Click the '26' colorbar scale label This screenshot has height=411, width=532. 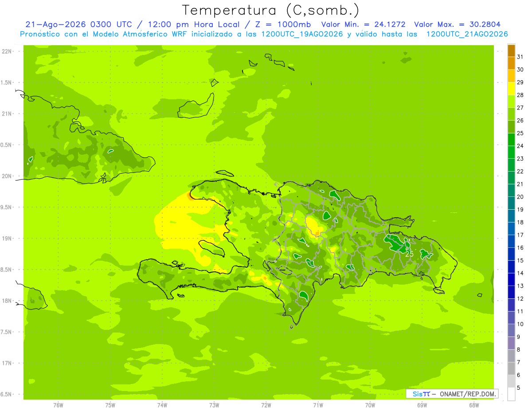[520, 120]
